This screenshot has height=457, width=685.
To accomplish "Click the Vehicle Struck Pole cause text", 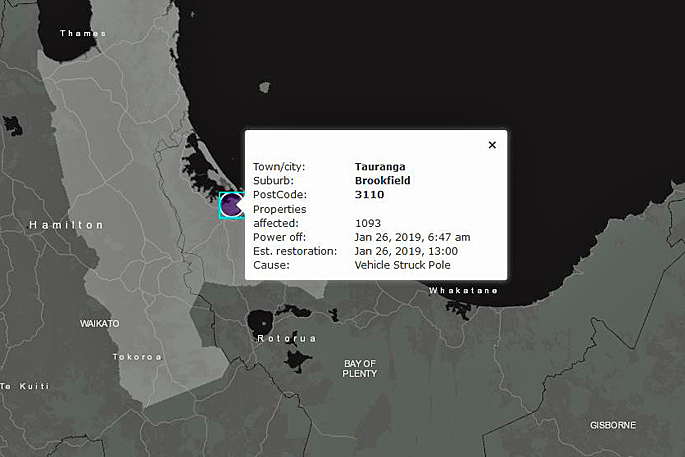I will pos(402,265).
